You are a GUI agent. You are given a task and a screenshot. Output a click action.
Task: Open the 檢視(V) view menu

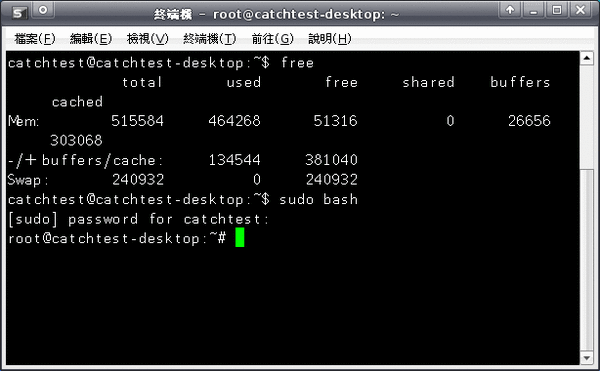pos(147,39)
